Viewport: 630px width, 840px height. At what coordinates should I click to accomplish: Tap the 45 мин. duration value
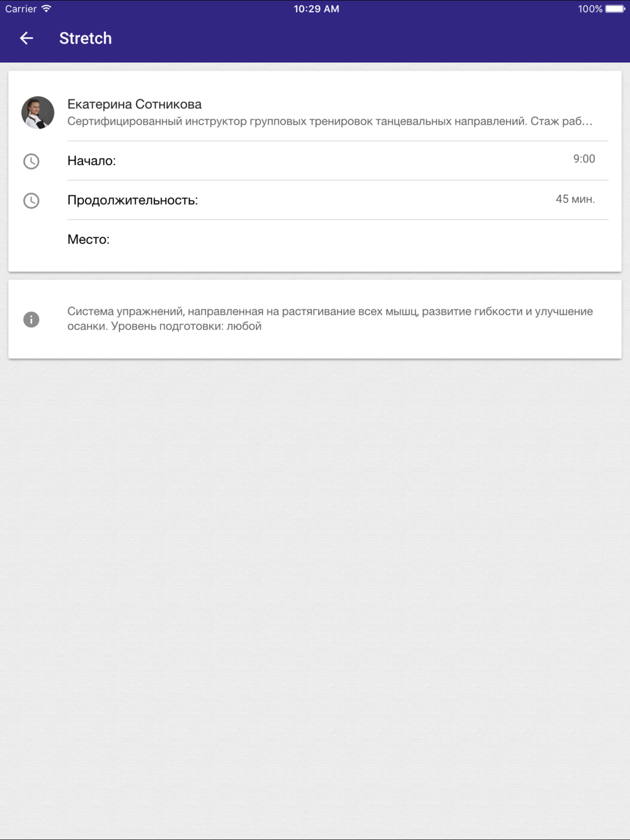click(575, 199)
